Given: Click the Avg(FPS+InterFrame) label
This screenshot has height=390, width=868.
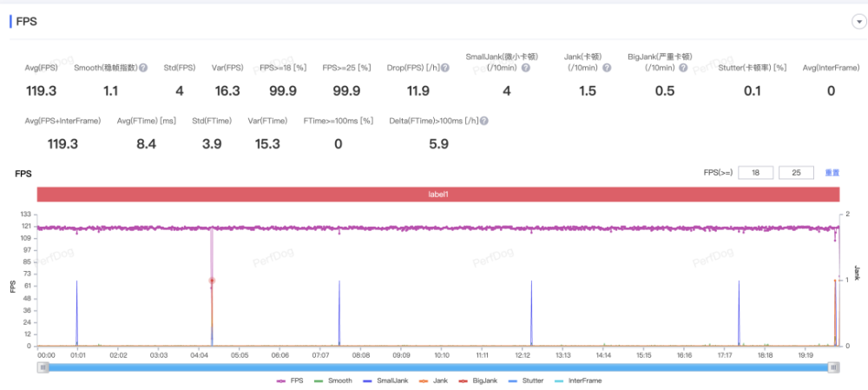Looking at the screenshot, I should coord(63,121).
